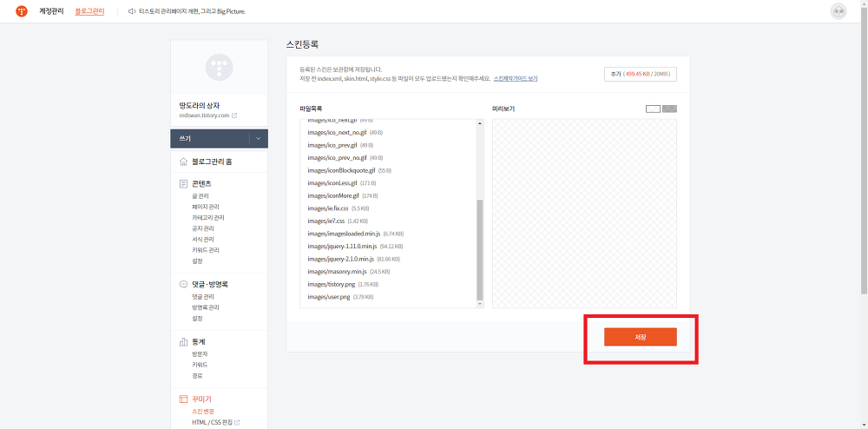Go to 공지 관리
This screenshot has width=868, height=429.
pos(202,228)
